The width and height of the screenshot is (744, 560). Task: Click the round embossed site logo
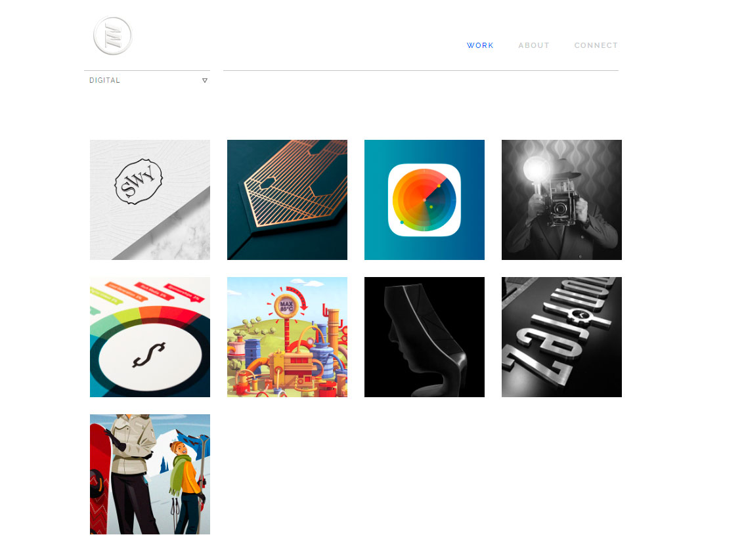112,35
